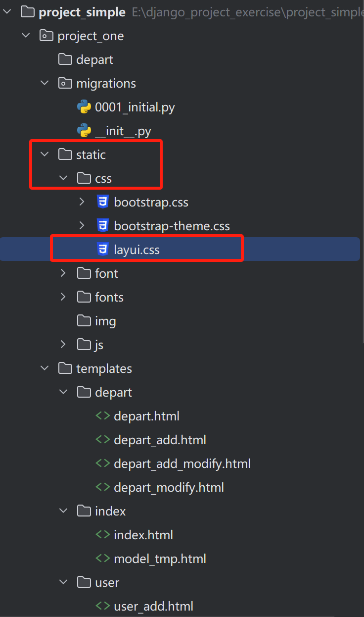Click the CSS icon beside bootstrap-theme.css
The width and height of the screenshot is (364, 617).
pyautogui.click(x=103, y=226)
